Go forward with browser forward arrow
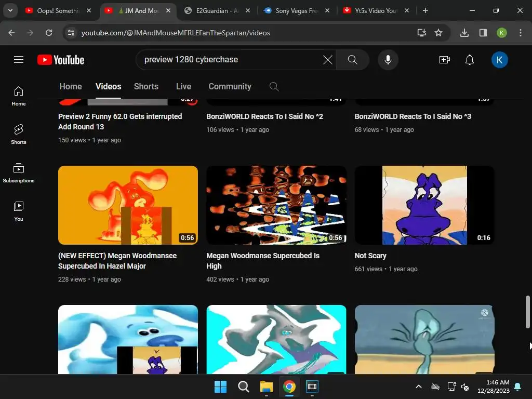 click(30, 33)
